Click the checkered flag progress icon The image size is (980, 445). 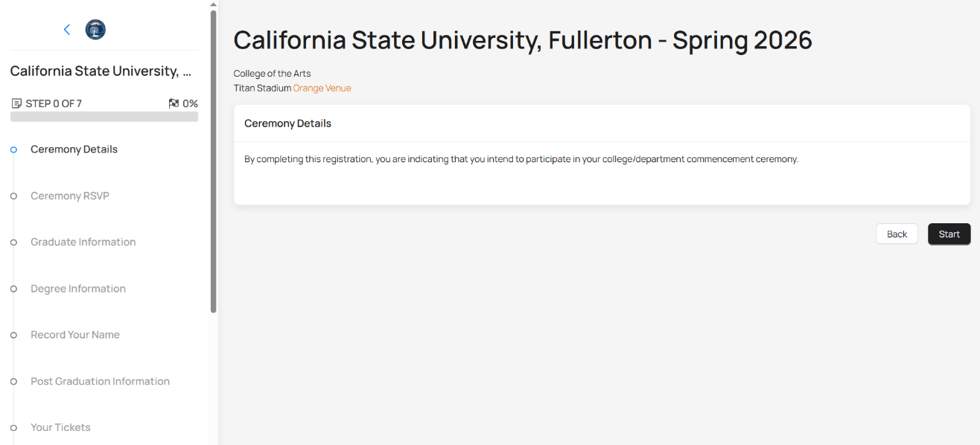point(174,103)
